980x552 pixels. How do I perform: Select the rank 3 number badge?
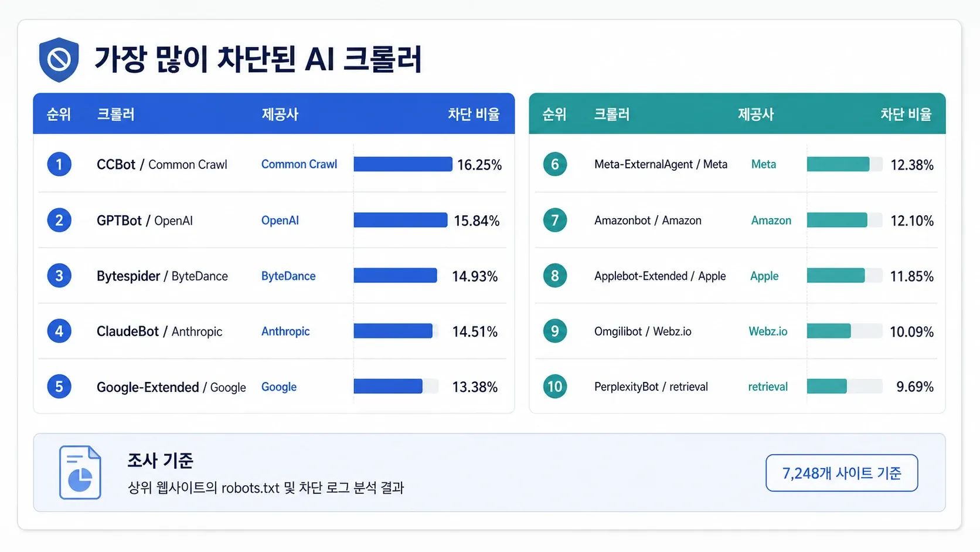coord(59,276)
